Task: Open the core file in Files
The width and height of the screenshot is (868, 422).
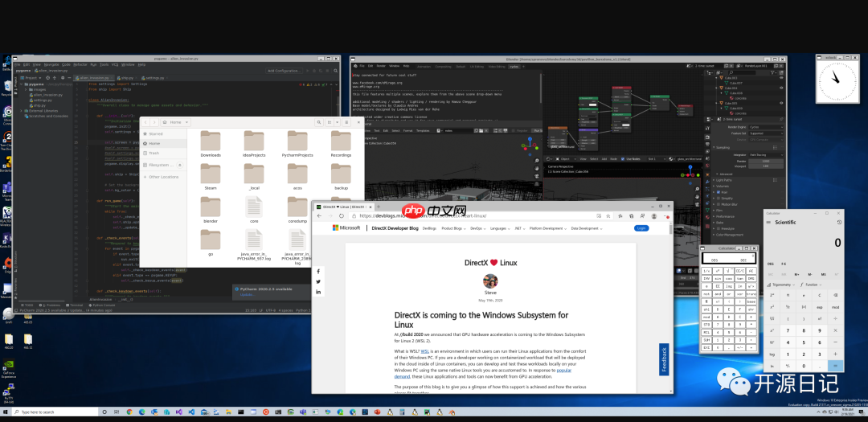Action: pyautogui.click(x=254, y=209)
